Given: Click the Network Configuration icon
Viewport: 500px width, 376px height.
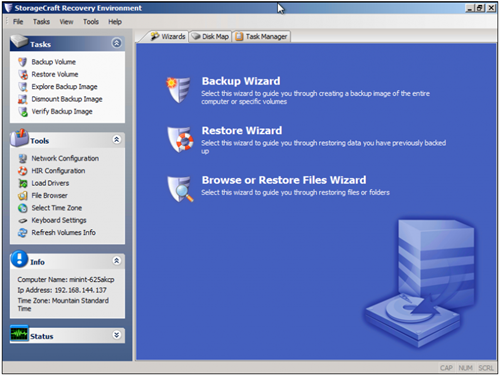Looking at the screenshot, I should 23,159.
